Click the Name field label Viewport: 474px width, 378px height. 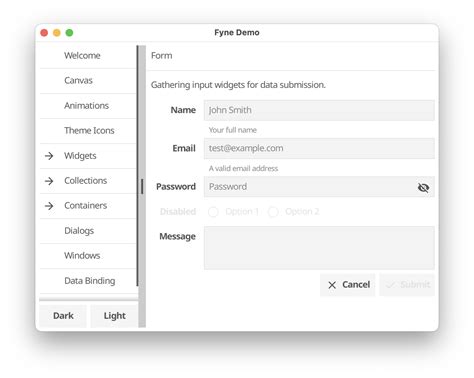click(183, 110)
